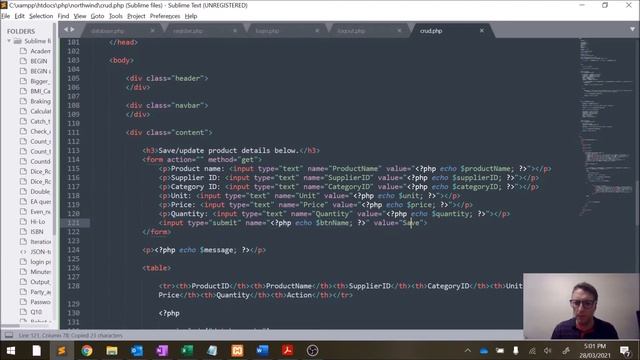Open the JSON file in sidebar
This screenshot has width=640, height=360.
click(40, 252)
